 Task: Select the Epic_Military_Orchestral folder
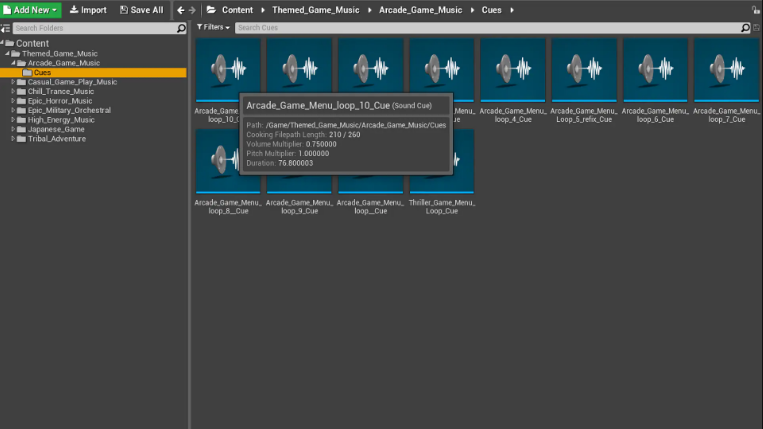[69, 110]
